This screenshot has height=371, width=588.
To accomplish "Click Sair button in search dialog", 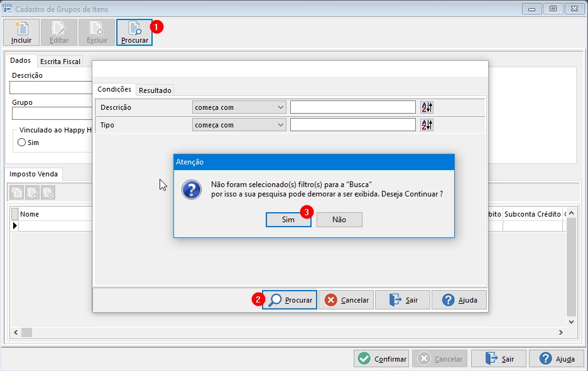I will tap(403, 300).
